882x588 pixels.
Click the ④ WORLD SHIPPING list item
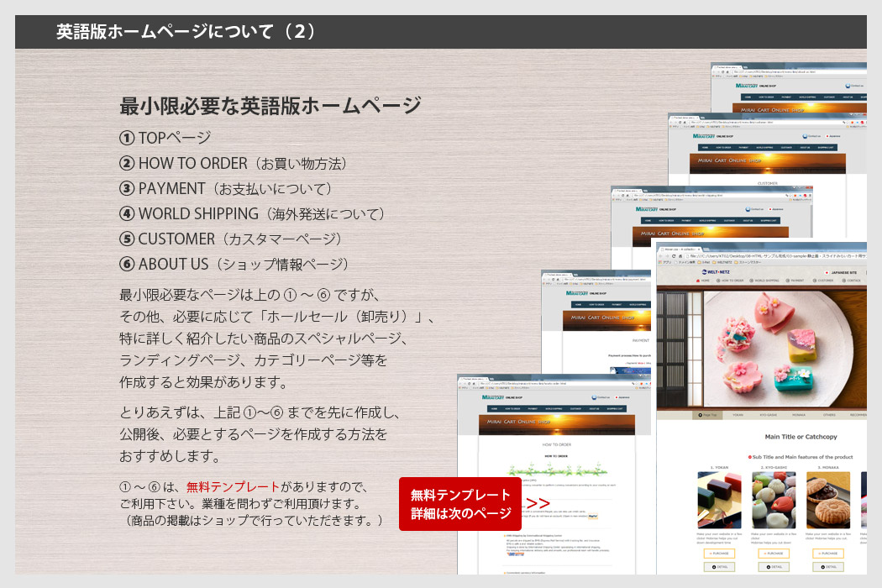click(253, 214)
